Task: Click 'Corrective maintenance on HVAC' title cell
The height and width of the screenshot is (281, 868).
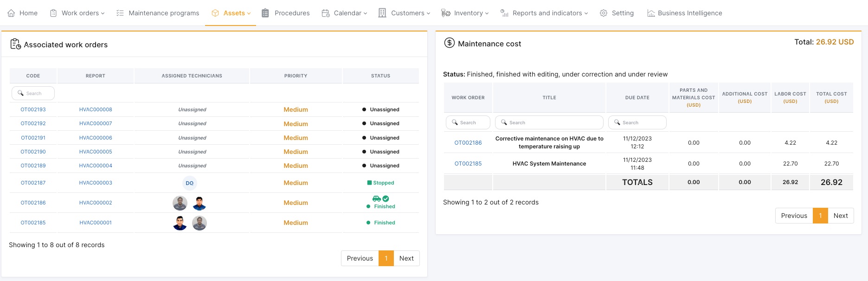Action: 549,142
